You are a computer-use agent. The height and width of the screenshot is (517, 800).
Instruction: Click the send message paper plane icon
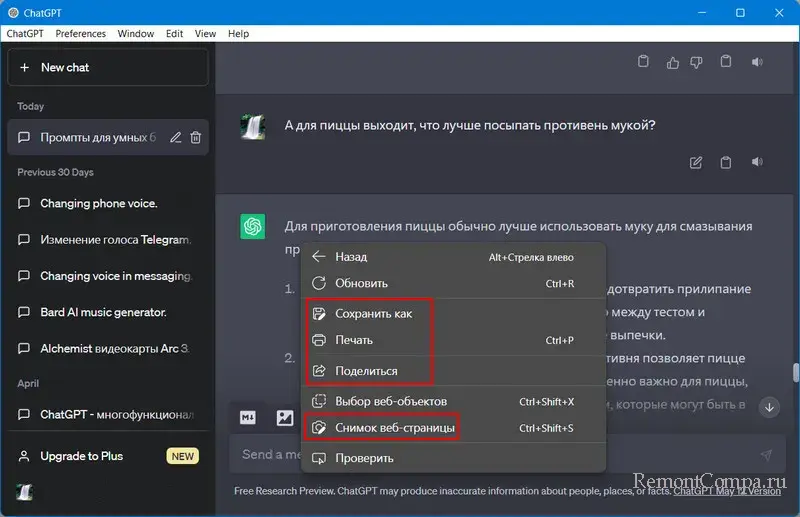click(766, 454)
